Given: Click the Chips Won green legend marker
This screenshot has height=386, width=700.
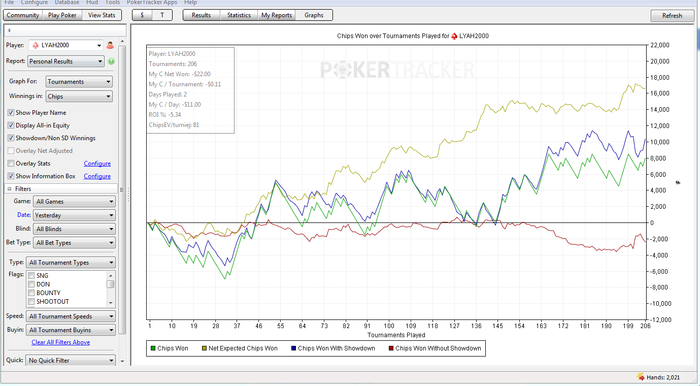Looking at the screenshot, I should [x=153, y=349].
